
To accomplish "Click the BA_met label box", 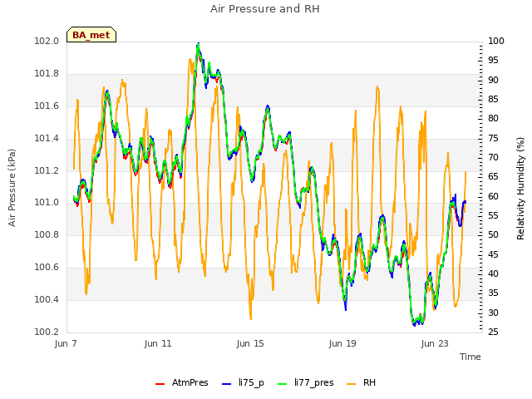I will pyautogui.click(x=91, y=35).
